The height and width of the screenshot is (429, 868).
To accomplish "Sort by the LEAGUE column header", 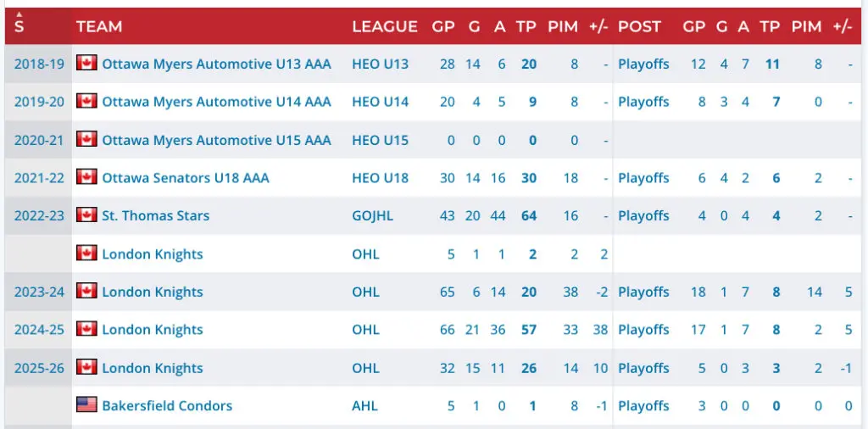I will coord(385,26).
